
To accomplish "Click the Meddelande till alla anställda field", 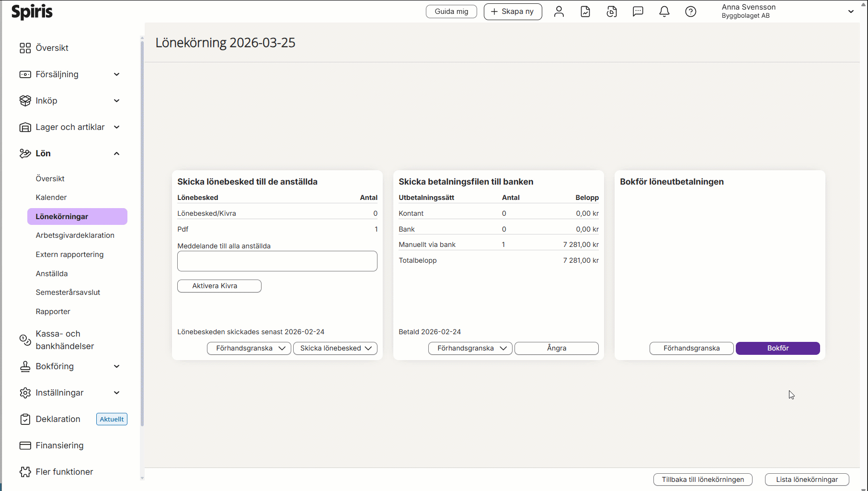I will 277,261.
